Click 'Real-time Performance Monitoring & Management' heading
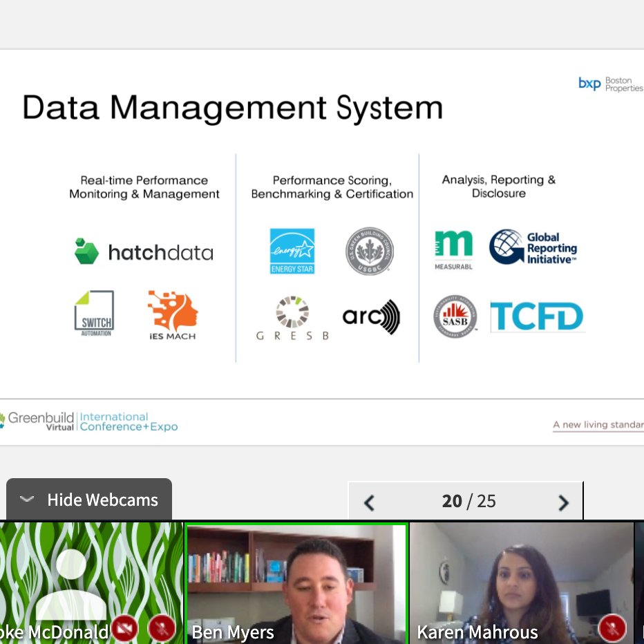Viewport: 644px width, 644px height. 144,187
